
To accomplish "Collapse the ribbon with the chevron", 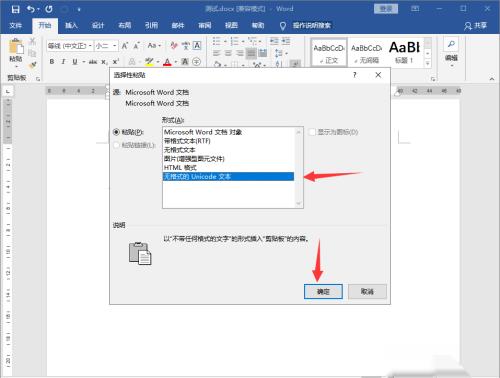I will pos(492,79).
